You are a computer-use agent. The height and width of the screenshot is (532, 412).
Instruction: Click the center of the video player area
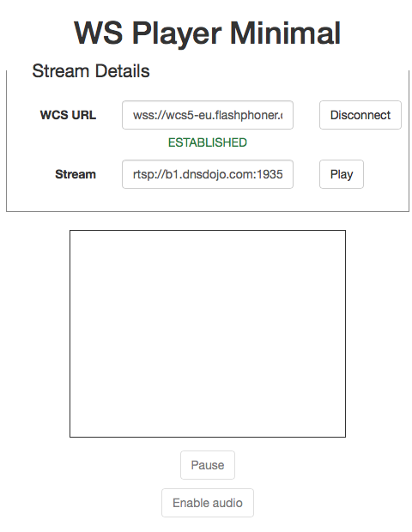click(x=208, y=334)
